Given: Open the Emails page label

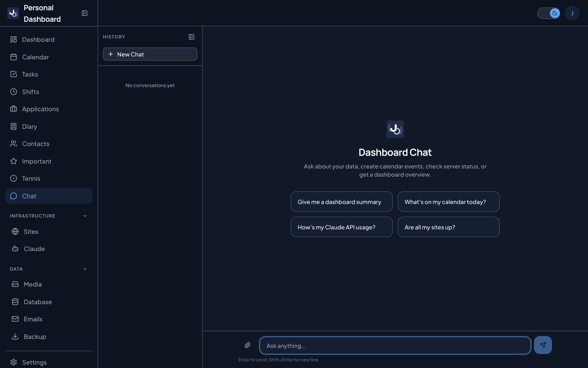Looking at the screenshot, I should [33, 319].
